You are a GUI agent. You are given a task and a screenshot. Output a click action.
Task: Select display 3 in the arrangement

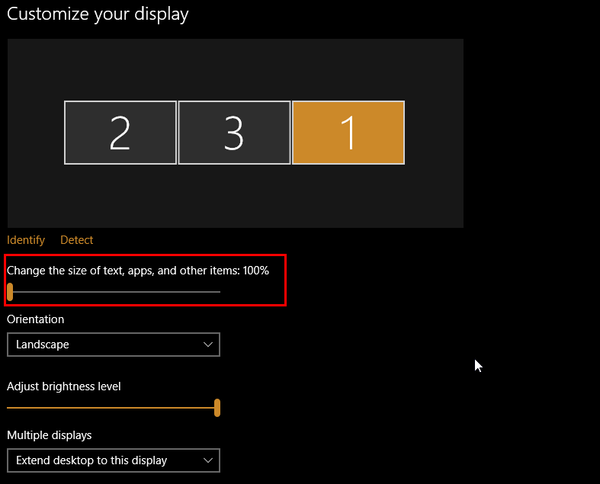point(234,132)
